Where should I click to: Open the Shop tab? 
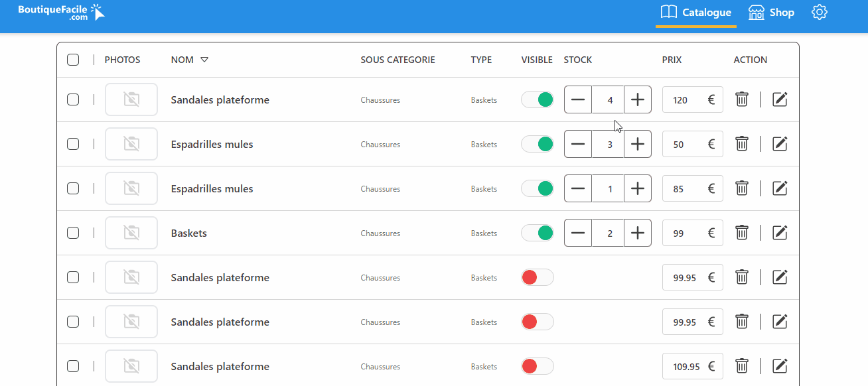coord(771,13)
